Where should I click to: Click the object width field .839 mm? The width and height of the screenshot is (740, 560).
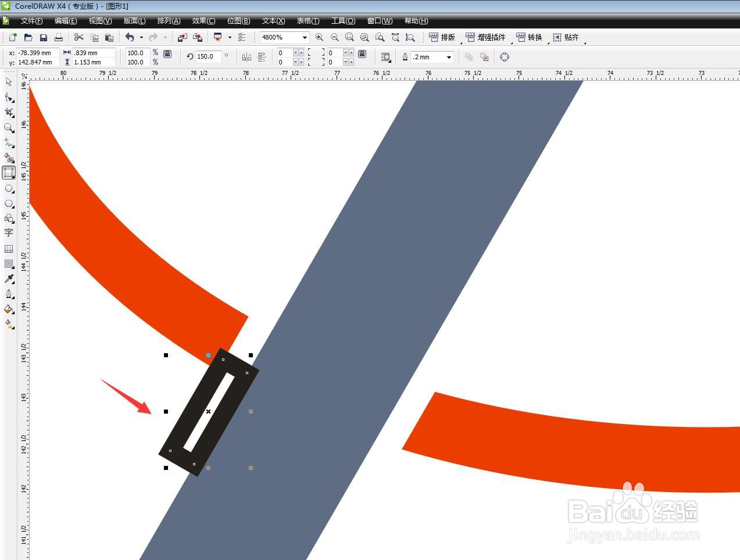point(94,53)
